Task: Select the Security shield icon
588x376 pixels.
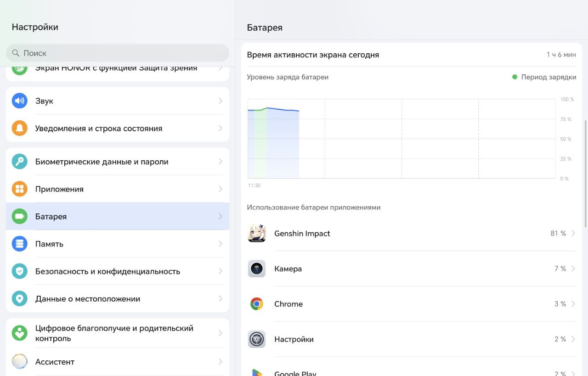Action: [x=19, y=271]
